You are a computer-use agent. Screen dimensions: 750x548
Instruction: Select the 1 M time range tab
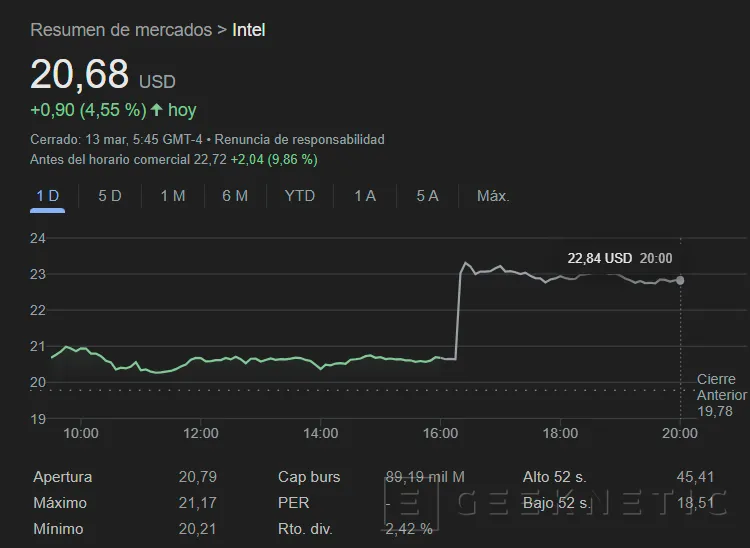click(x=172, y=196)
